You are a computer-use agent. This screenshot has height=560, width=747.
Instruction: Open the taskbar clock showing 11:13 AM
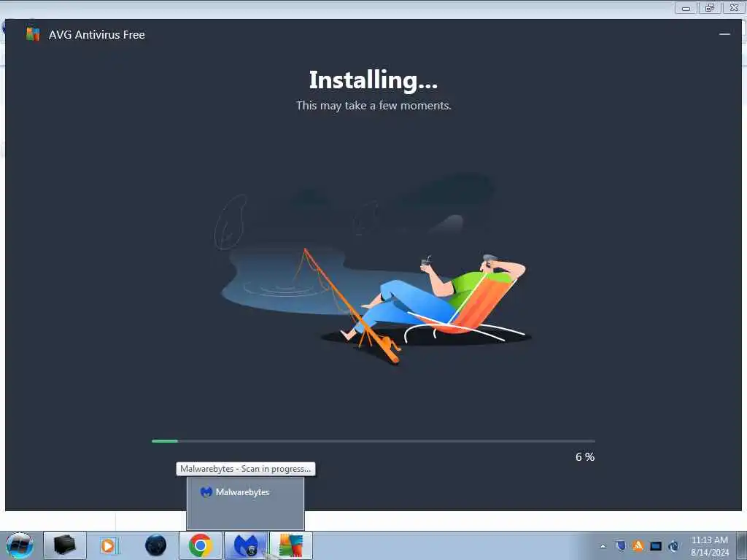pyautogui.click(x=709, y=545)
